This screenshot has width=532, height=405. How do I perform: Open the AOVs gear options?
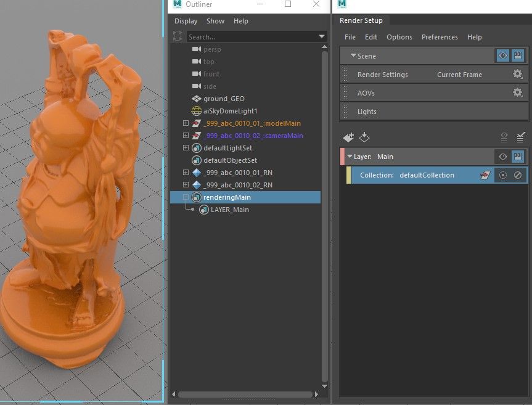coord(518,92)
